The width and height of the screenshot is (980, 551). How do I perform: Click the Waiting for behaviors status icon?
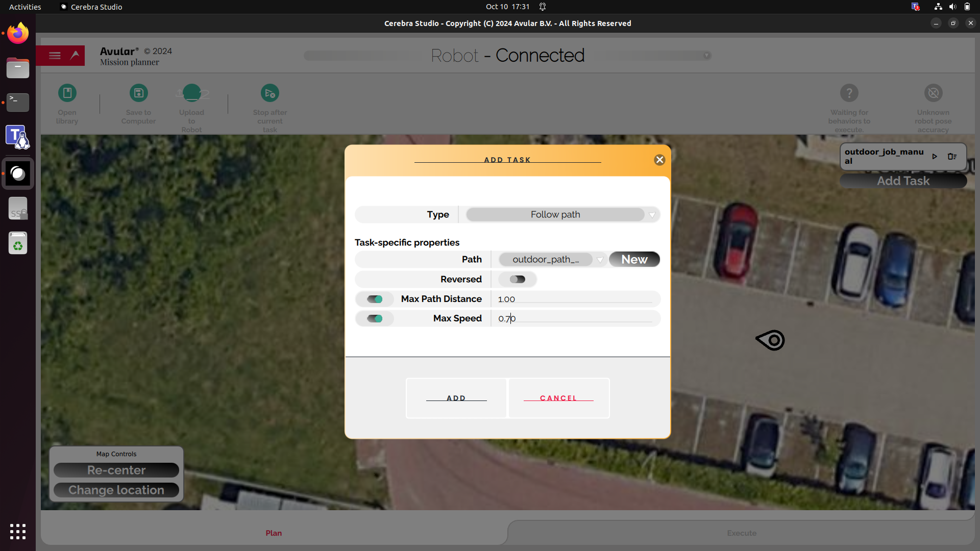849,93
